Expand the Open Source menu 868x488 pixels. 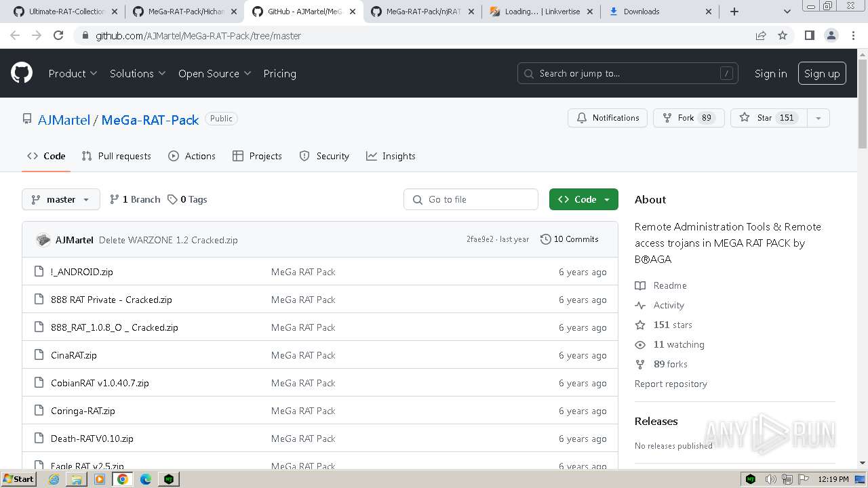coord(214,73)
